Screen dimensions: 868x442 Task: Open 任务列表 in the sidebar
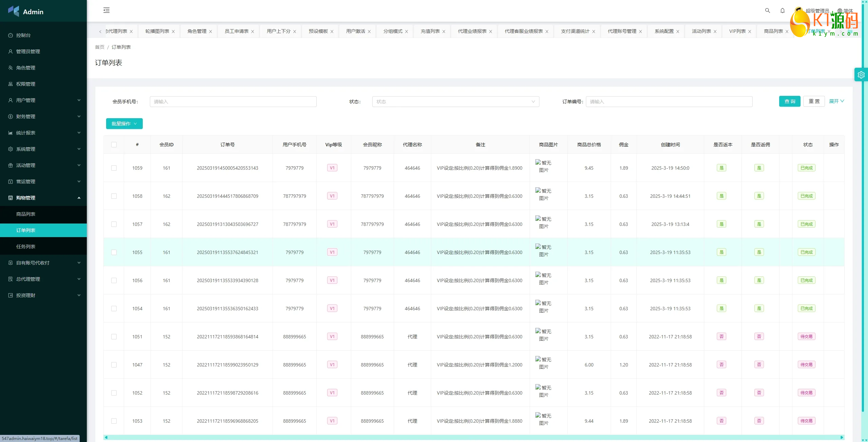click(26, 247)
